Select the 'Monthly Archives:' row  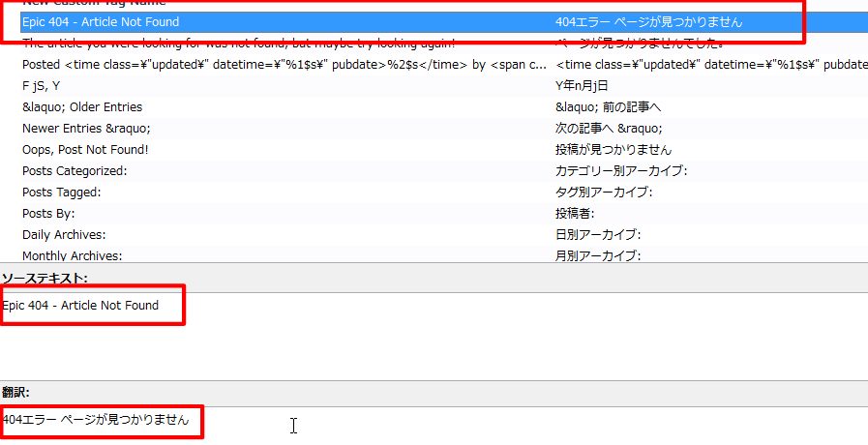(72, 255)
